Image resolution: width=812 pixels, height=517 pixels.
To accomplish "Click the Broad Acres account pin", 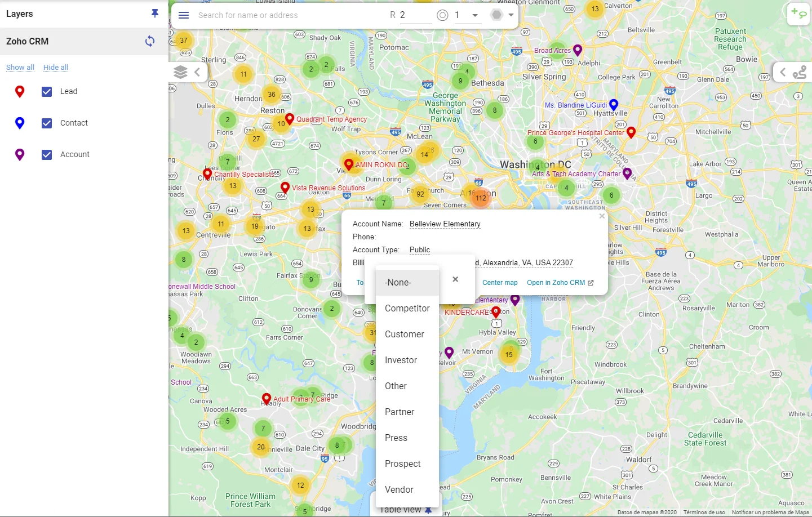I will pyautogui.click(x=578, y=50).
